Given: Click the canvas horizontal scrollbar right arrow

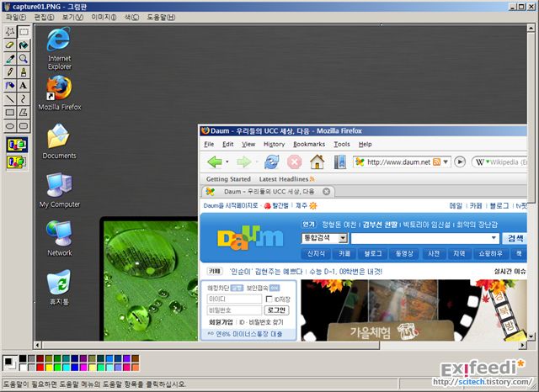Looking at the screenshot, I should click(x=523, y=346).
